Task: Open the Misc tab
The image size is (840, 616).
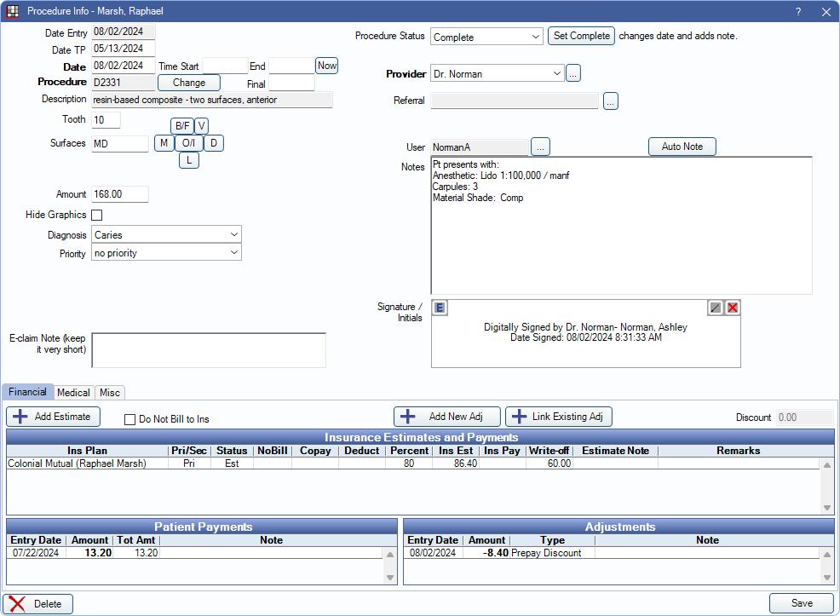Action: click(x=110, y=393)
